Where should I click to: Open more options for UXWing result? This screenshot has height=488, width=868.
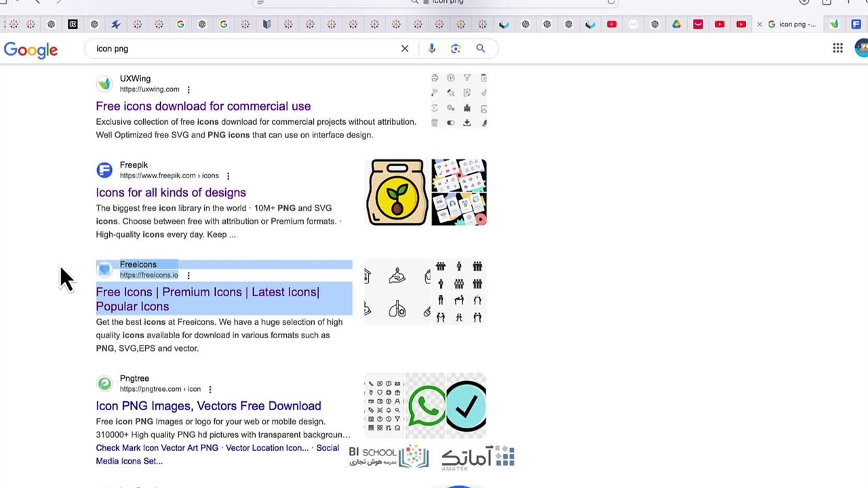(x=189, y=89)
